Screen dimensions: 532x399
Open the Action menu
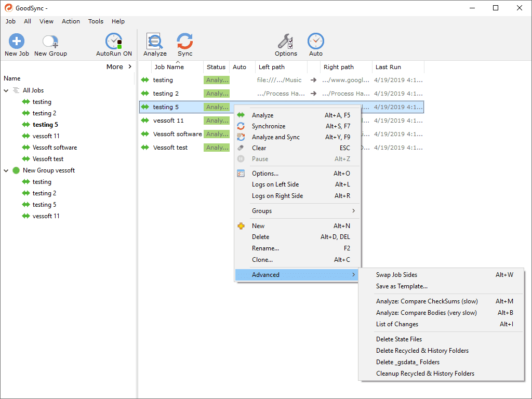point(71,21)
